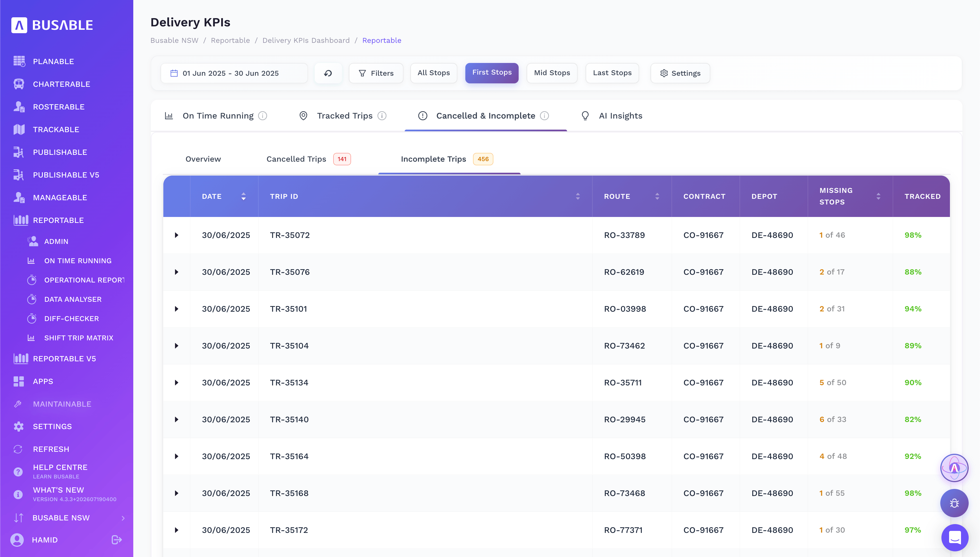Image resolution: width=980 pixels, height=557 pixels.
Task: Select Last Stops filter
Action: click(612, 73)
